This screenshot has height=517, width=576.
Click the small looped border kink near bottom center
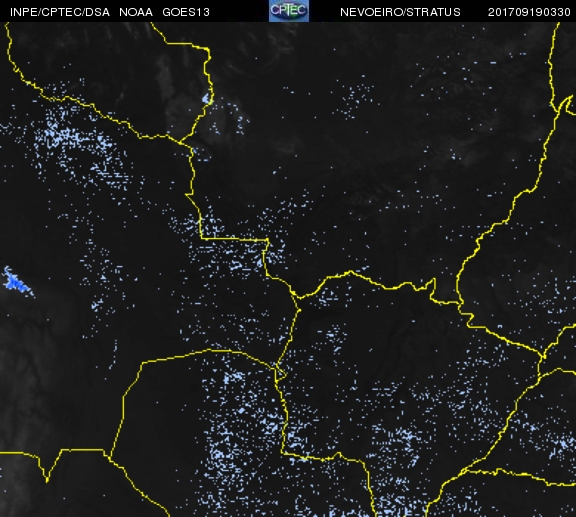coord(281,374)
